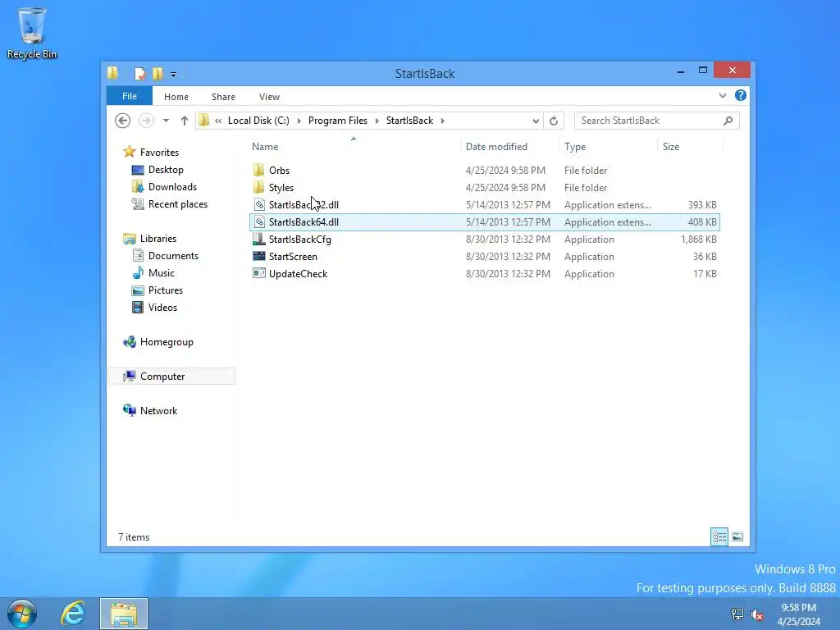Open the Recent locations dropdown arrow

[x=166, y=121]
